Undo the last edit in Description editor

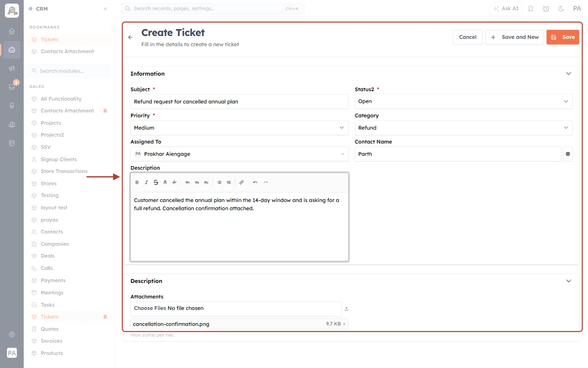click(255, 182)
